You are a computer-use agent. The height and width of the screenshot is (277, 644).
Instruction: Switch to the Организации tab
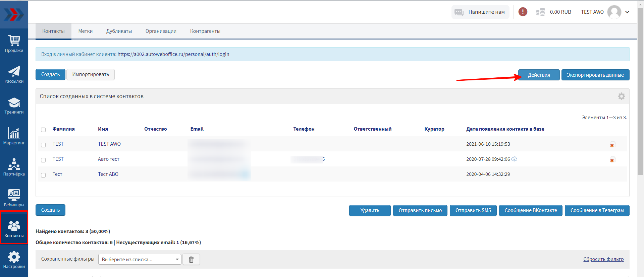[161, 31]
